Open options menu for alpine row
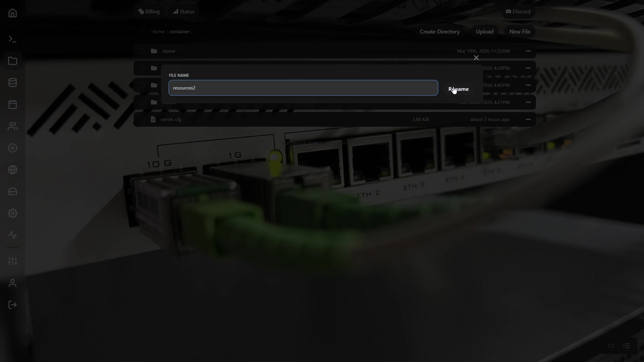 pyautogui.click(x=528, y=51)
